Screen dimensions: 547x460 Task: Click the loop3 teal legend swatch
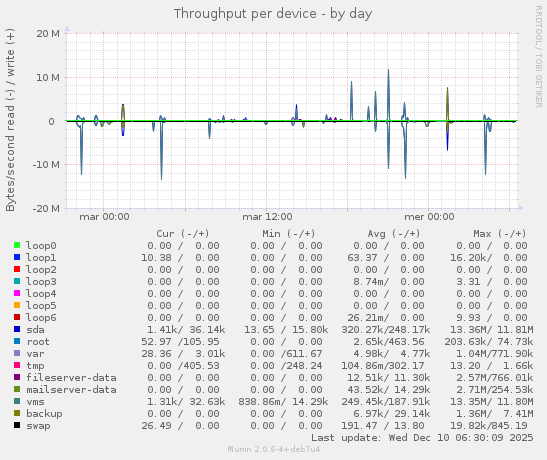(x=17, y=281)
